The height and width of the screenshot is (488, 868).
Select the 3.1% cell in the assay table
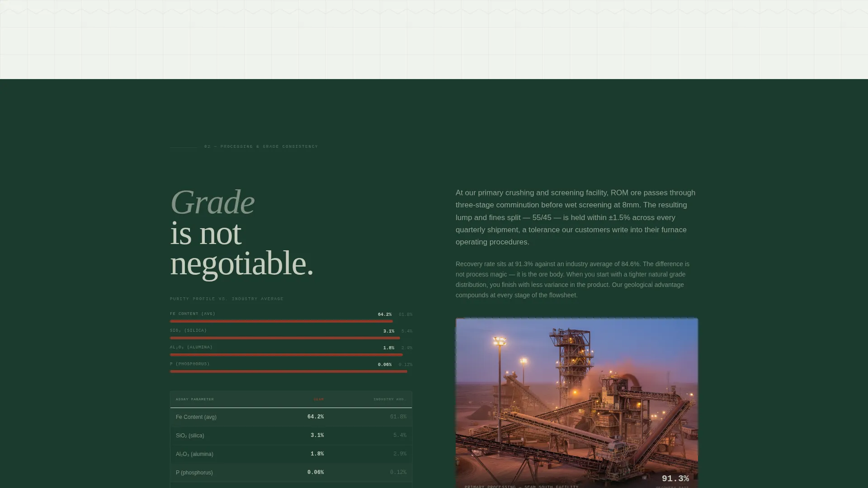click(x=317, y=435)
